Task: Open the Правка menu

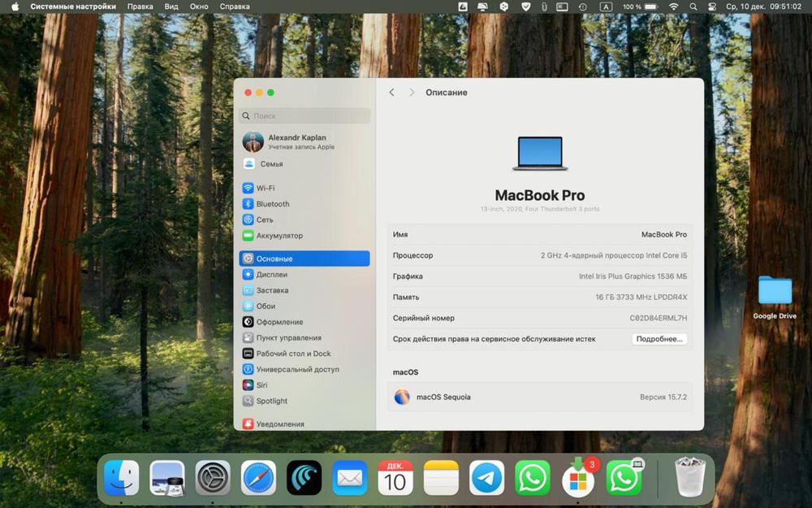Action: pos(140,7)
